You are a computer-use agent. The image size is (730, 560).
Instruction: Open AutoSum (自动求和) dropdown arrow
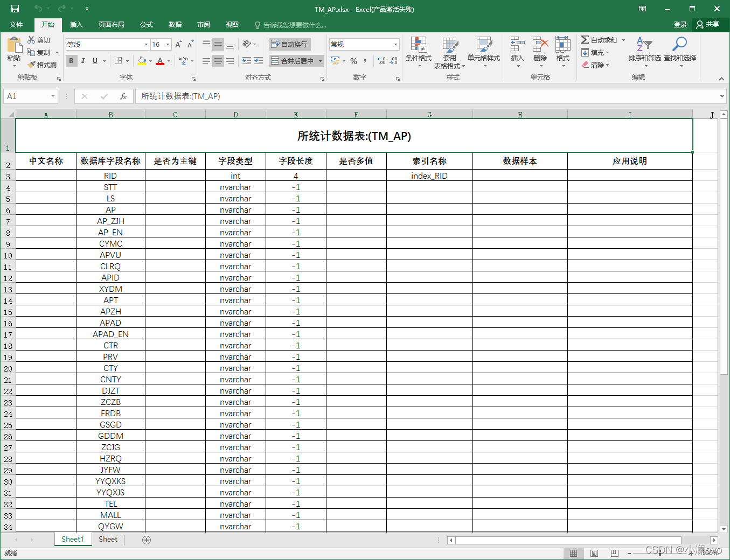624,40
